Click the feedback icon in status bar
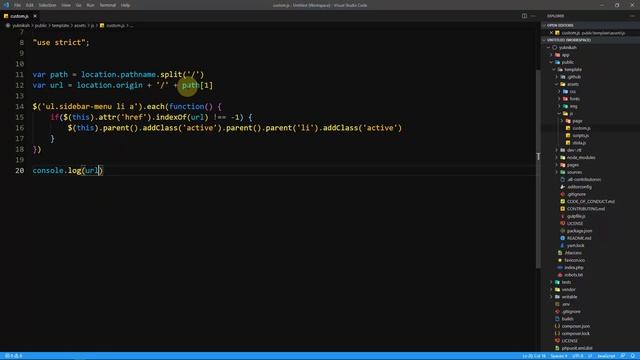This screenshot has width=640, height=360. 623,356
